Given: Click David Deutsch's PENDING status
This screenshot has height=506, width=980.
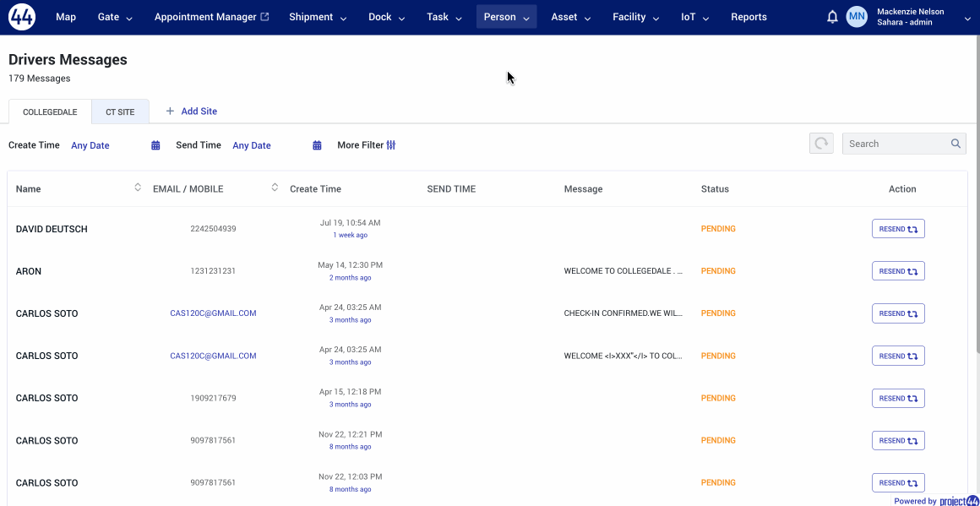Looking at the screenshot, I should (718, 229).
